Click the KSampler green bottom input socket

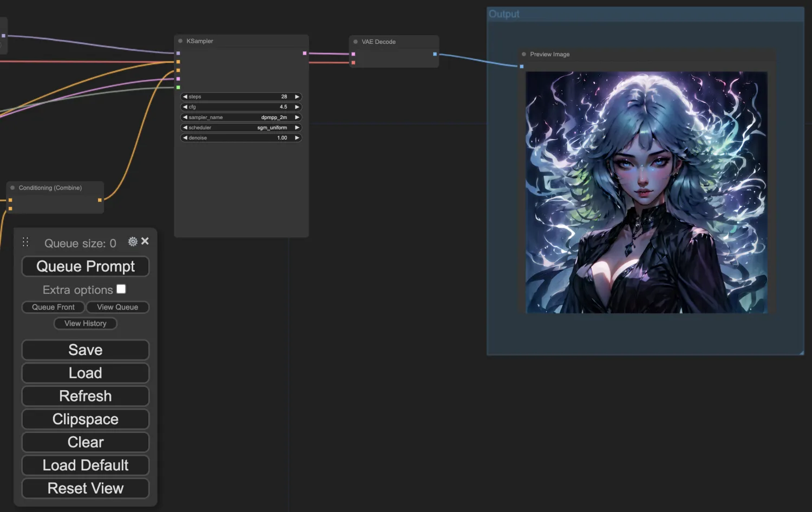click(x=178, y=87)
